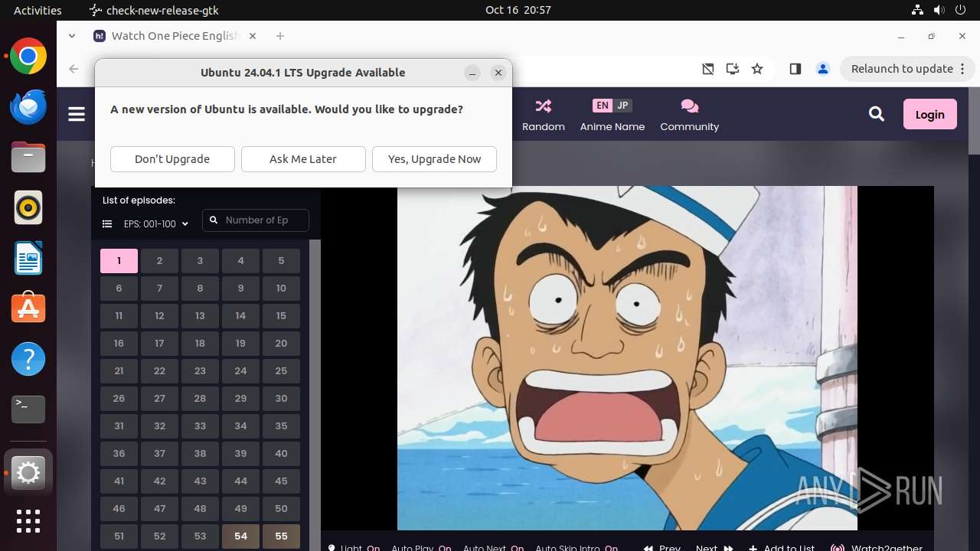980x551 pixels.
Task: Open Google Chrome from the dock
Action: tap(28, 57)
